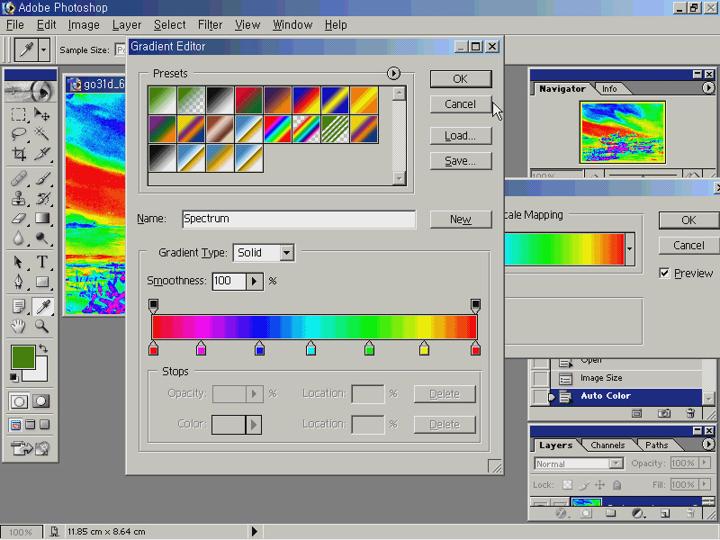The image size is (720, 540).
Task: Select the Eyedropper tool in toolbox
Action: click(43, 306)
